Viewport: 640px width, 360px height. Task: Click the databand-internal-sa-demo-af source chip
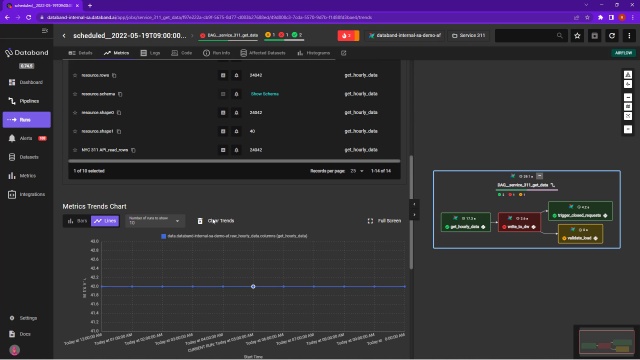coord(405,36)
